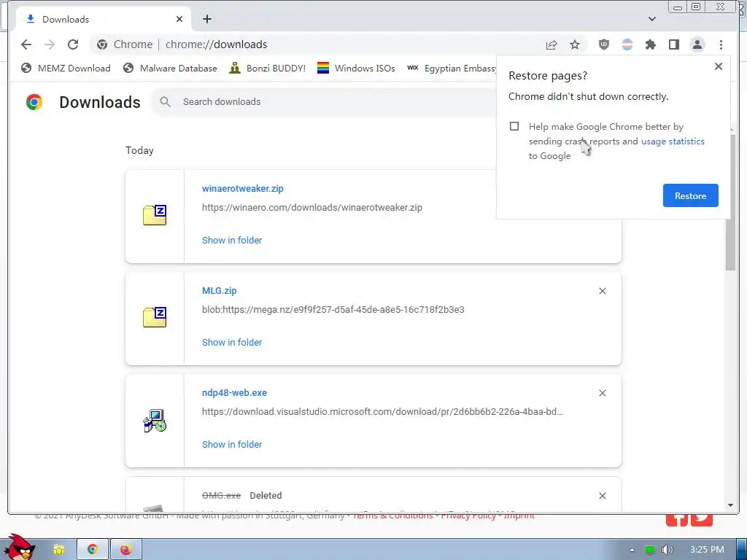Expand the tab search chevron
The image size is (747, 560).
pyautogui.click(x=651, y=19)
